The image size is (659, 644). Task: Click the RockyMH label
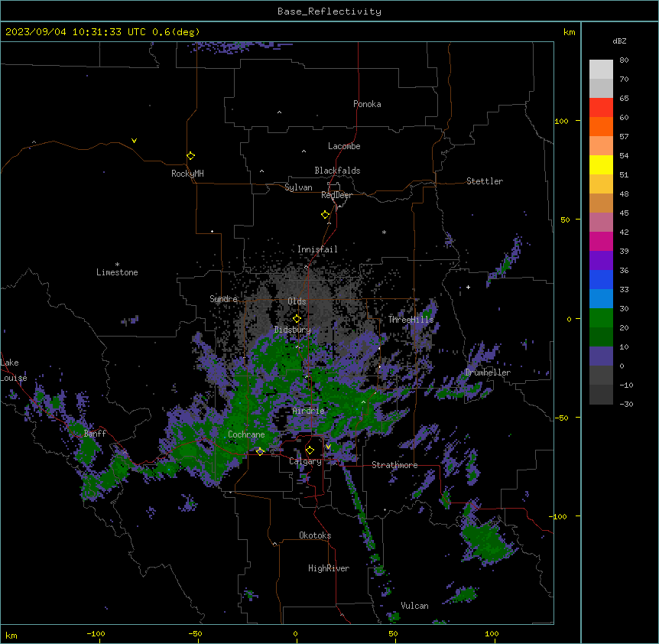tap(187, 174)
